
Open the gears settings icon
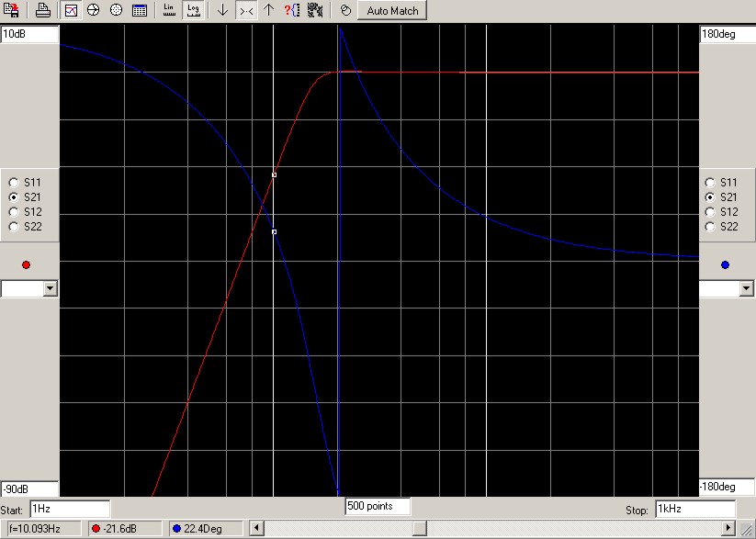(x=315, y=10)
